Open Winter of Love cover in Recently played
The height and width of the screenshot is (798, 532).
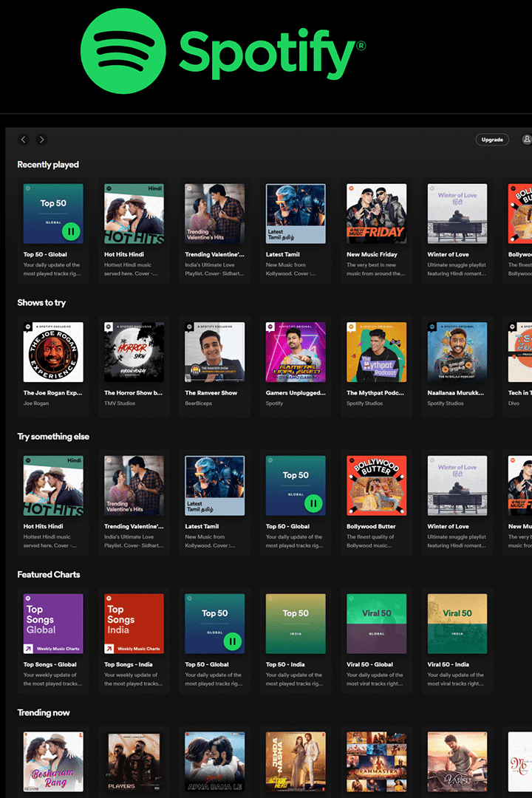(x=457, y=214)
